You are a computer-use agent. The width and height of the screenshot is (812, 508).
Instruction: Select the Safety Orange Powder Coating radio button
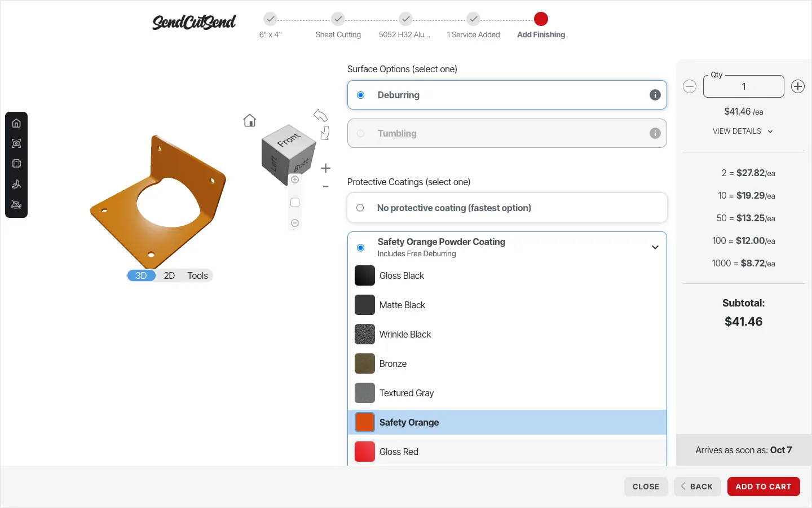361,248
